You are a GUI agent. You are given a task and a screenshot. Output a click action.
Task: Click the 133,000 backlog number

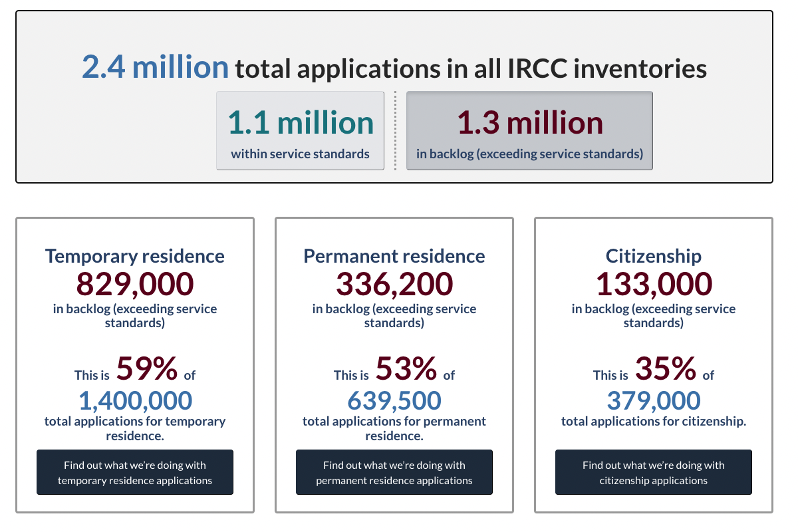click(654, 285)
